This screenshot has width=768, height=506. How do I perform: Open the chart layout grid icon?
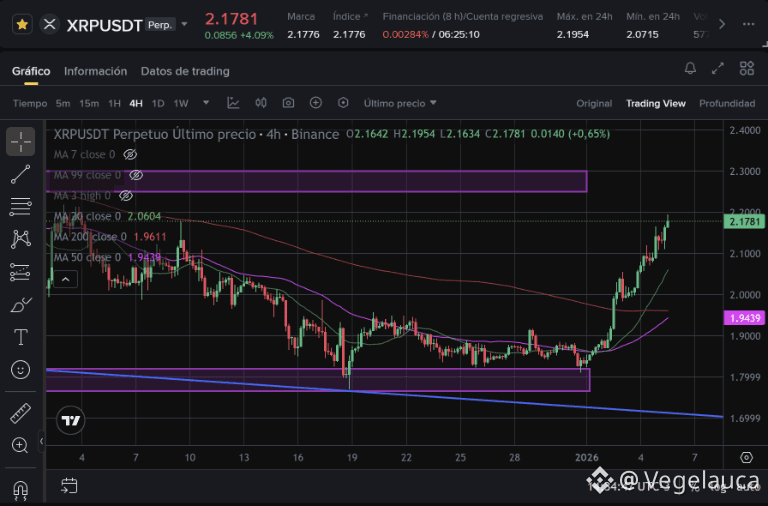(x=747, y=68)
